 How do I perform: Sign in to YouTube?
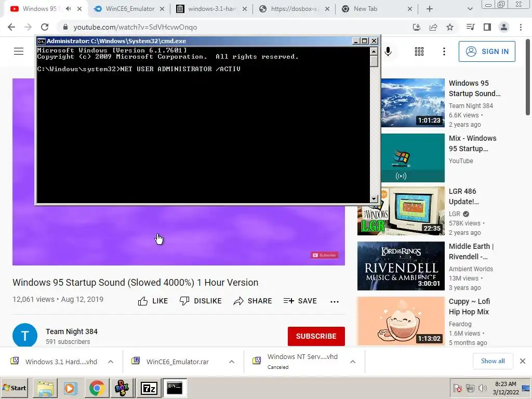click(487, 51)
